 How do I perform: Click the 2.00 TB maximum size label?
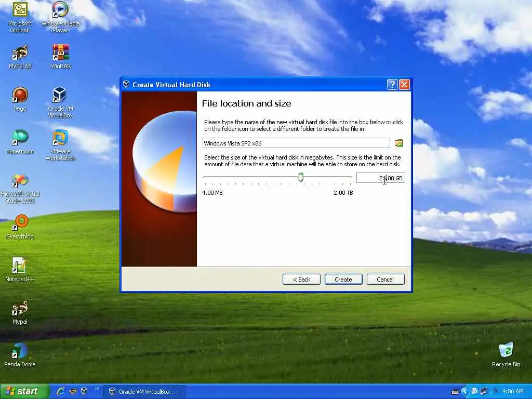tap(343, 193)
